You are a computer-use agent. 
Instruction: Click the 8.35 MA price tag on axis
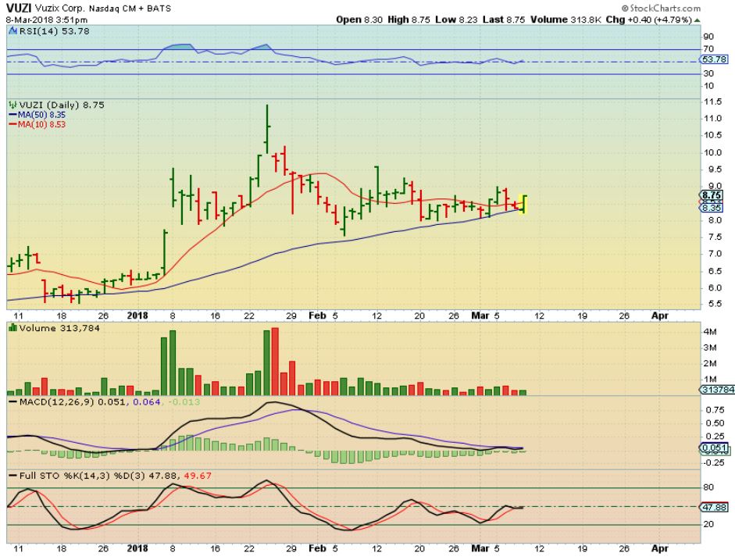[x=712, y=208]
